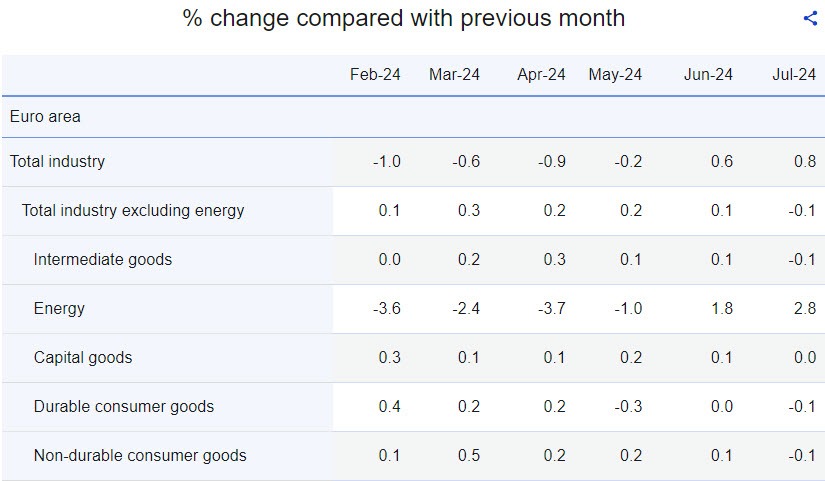The width and height of the screenshot is (825, 481).
Task: Click Energy value for Apr-24
Action: pyautogui.click(x=551, y=308)
